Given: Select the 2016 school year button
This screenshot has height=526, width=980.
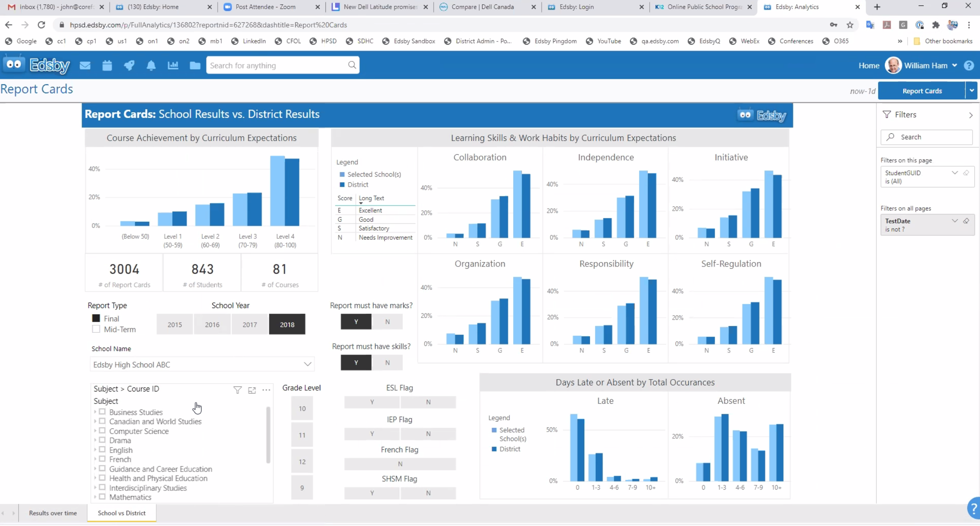Looking at the screenshot, I should 212,324.
